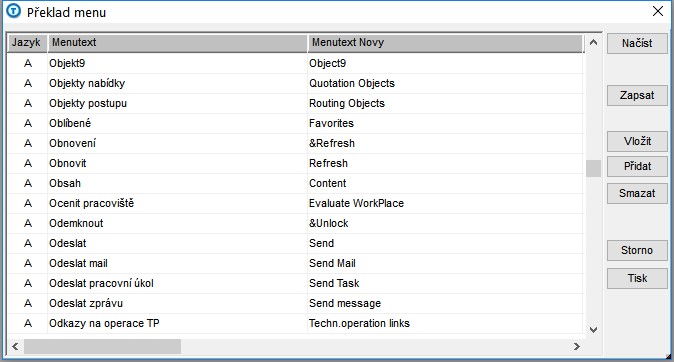This screenshot has height=362, width=674.
Task: Click the horizontal scrollbar thumb
Action: click(x=102, y=346)
